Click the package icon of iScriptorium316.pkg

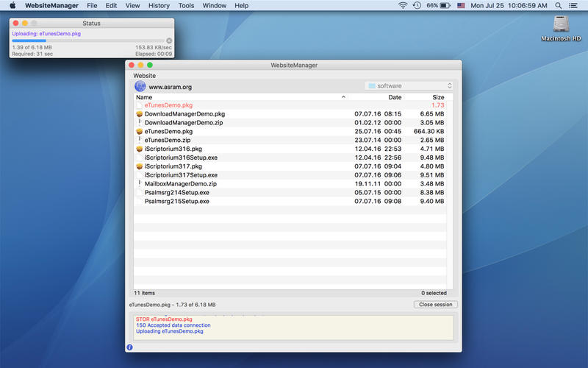point(140,149)
